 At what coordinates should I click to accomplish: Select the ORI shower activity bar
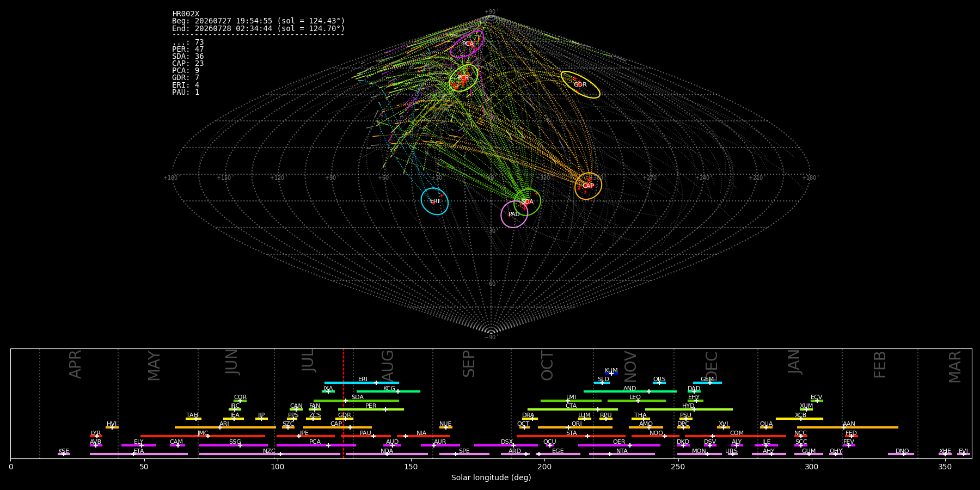coord(575,427)
